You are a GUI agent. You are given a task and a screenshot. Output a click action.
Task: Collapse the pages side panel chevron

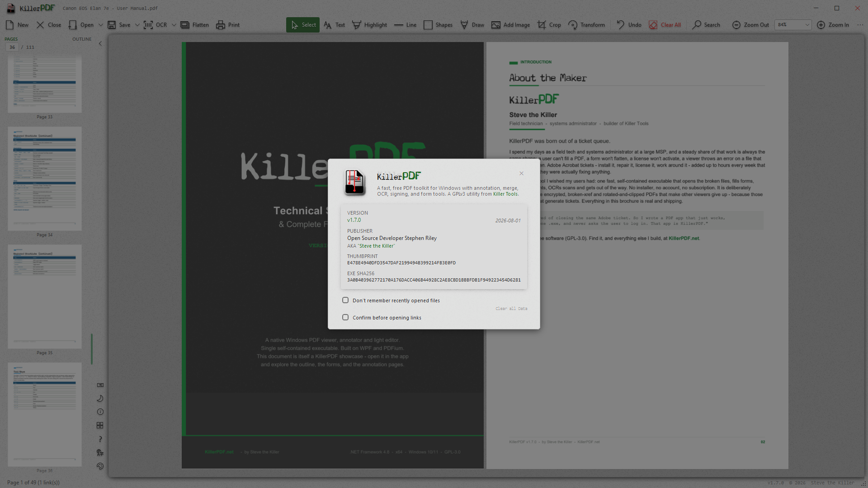[100, 43]
